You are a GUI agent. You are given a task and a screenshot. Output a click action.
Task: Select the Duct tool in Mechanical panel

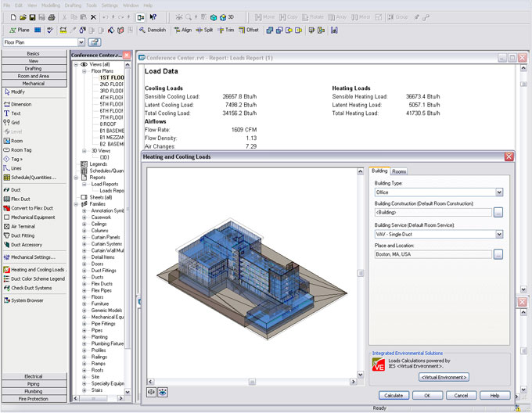pyautogui.click(x=15, y=189)
